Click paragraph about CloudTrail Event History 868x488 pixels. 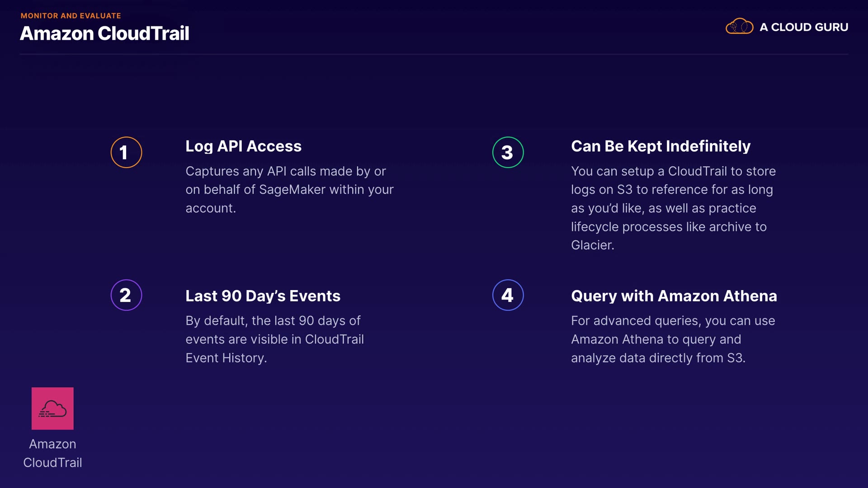pos(274,339)
